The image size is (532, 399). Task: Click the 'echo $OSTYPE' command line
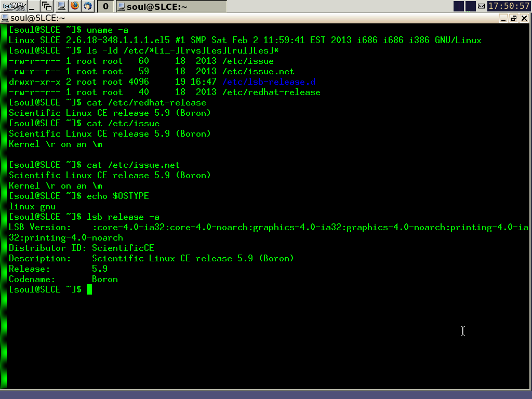click(x=79, y=196)
